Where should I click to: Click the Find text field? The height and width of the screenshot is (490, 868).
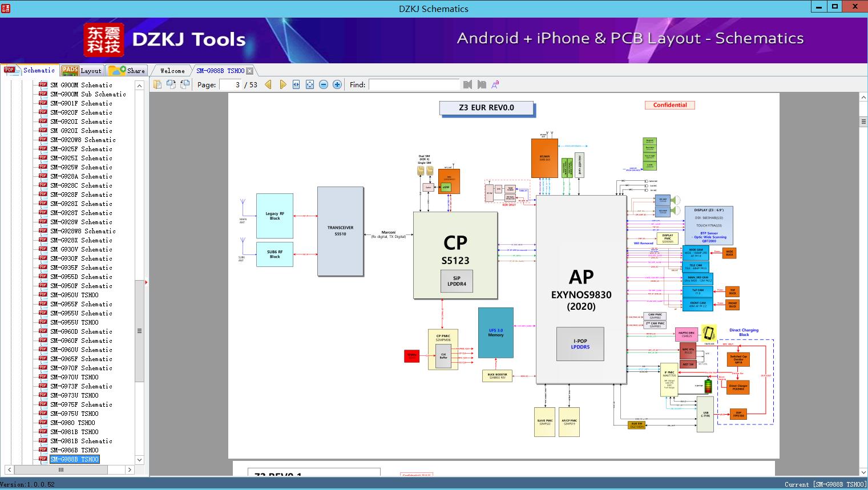click(414, 84)
